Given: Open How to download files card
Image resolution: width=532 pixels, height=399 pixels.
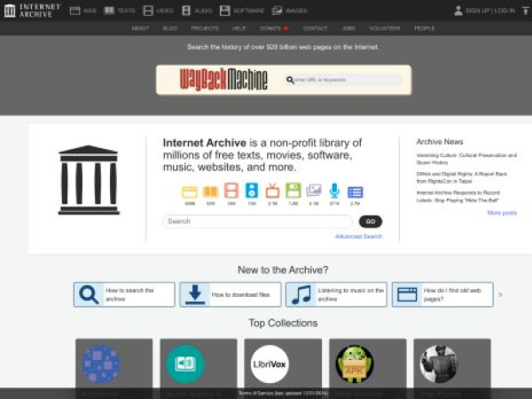Looking at the screenshot, I should 231,294.
